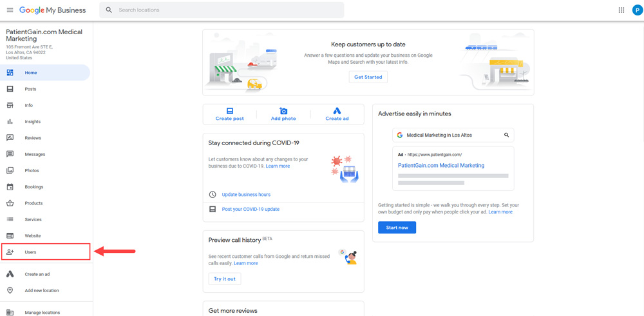
Task: Click the Products basket icon
Action: [x=10, y=203]
